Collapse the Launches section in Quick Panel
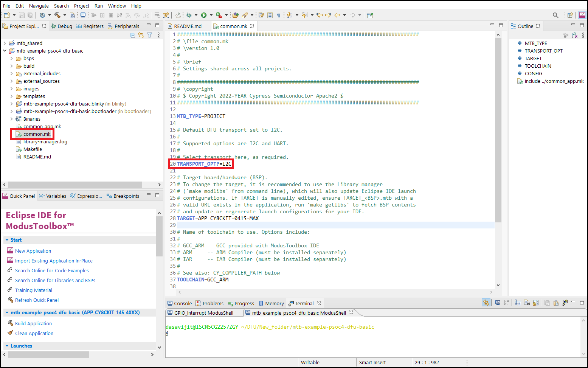The width and height of the screenshot is (588, 368). click(x=7, y=346)
